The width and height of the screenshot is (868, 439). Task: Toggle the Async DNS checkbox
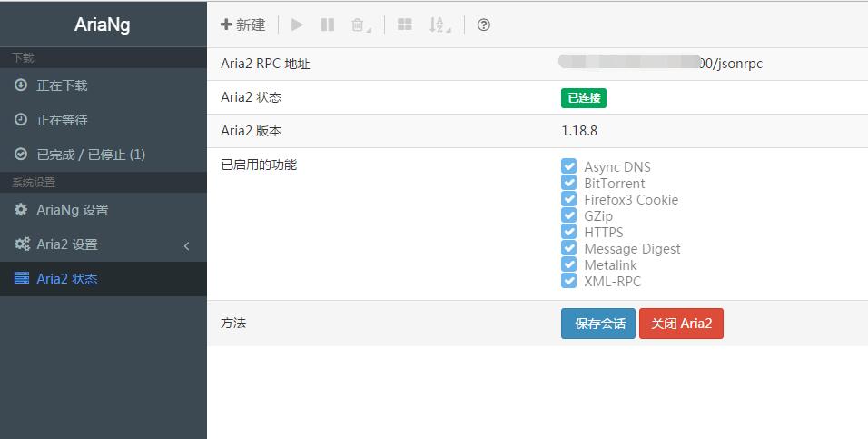[568, 165]
